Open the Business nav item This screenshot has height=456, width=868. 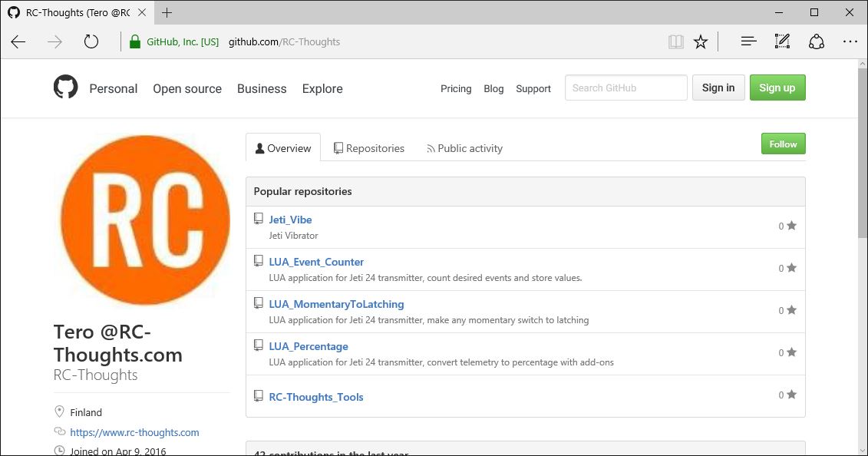click(262, 88)
